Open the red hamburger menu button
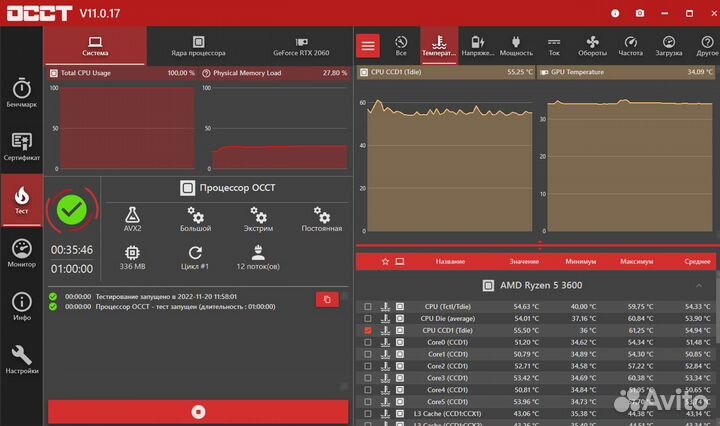 coord(368,46)
